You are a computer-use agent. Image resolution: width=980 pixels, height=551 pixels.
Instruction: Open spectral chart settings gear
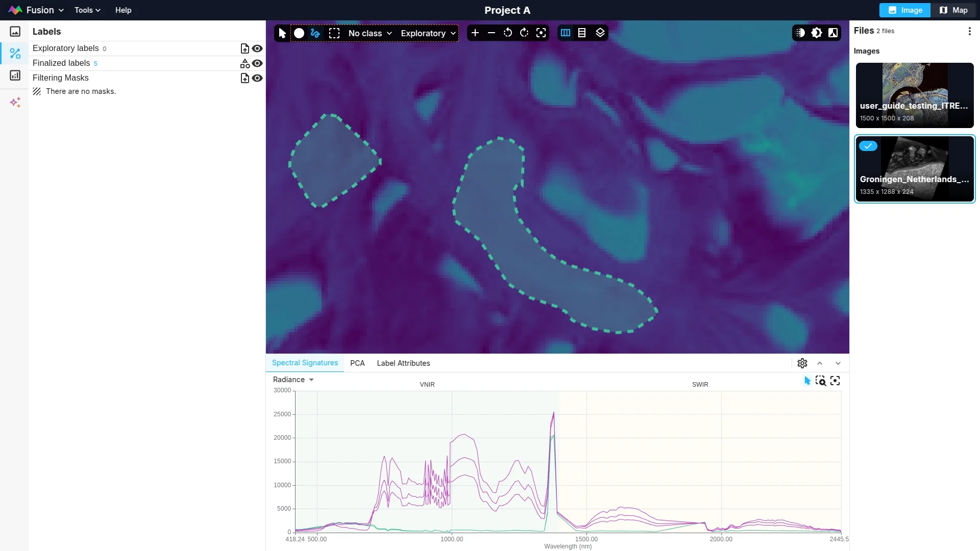click(802, 363)
